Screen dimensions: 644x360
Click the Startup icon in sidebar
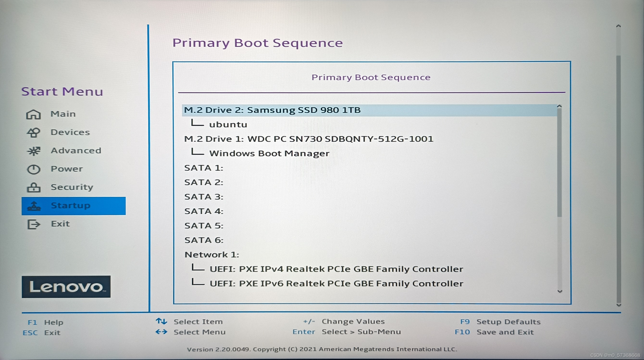[x=33, y=206]
